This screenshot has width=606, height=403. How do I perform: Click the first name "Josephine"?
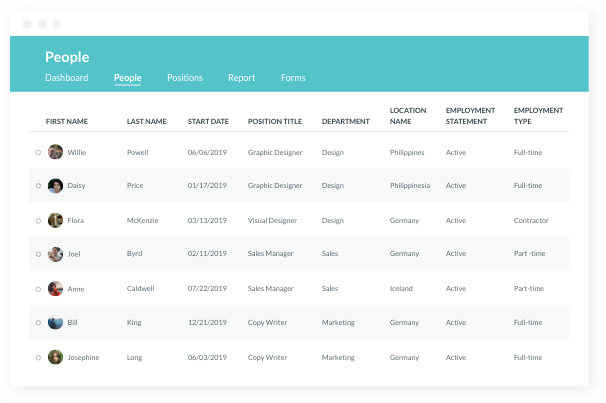(x=83, y=358)
